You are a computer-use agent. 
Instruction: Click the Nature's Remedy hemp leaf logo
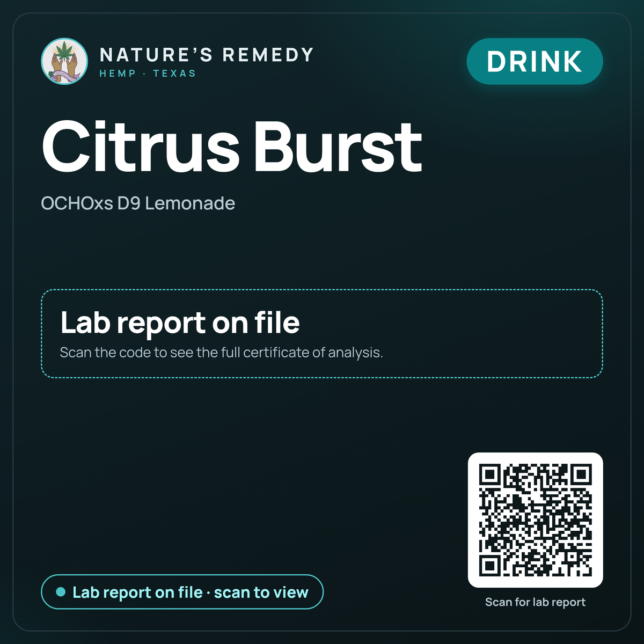64,61
